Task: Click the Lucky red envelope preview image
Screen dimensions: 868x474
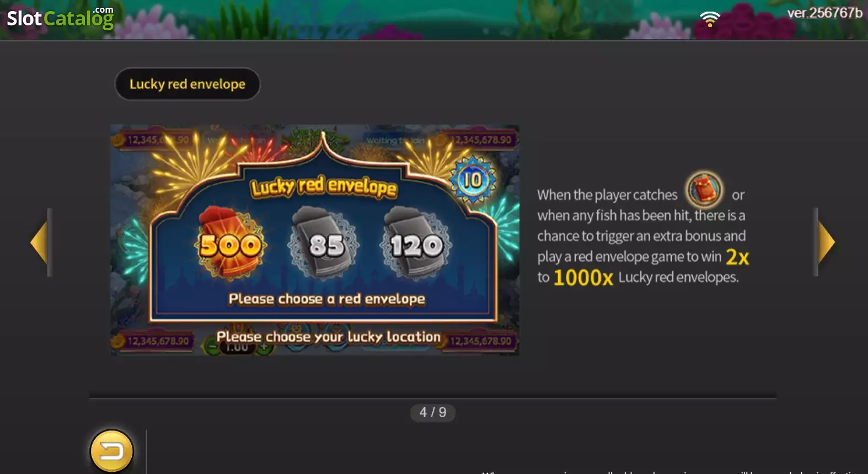Action: [x=315, y=240]
